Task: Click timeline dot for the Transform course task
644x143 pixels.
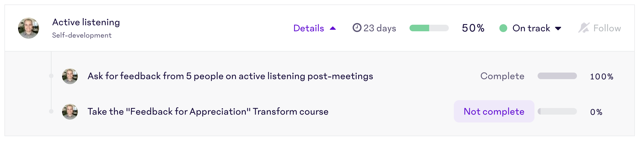Action: [x=51, y=111]
